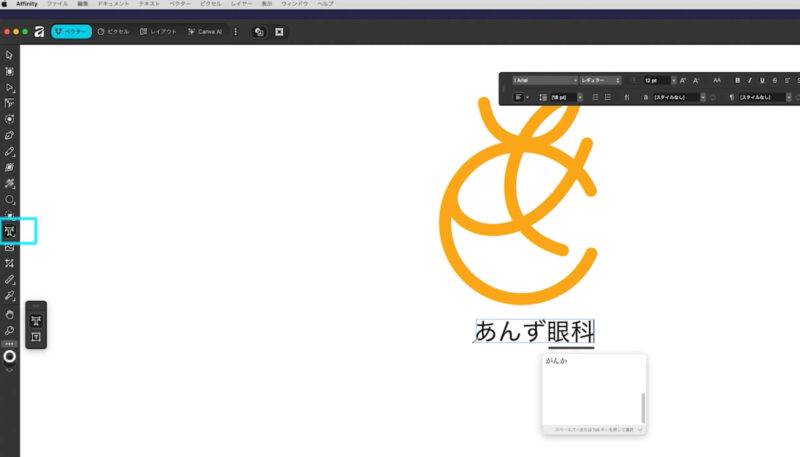This screenshot has width=800, height=457.
Task: Toggle numbered list
Action: [x=608, y=97]
